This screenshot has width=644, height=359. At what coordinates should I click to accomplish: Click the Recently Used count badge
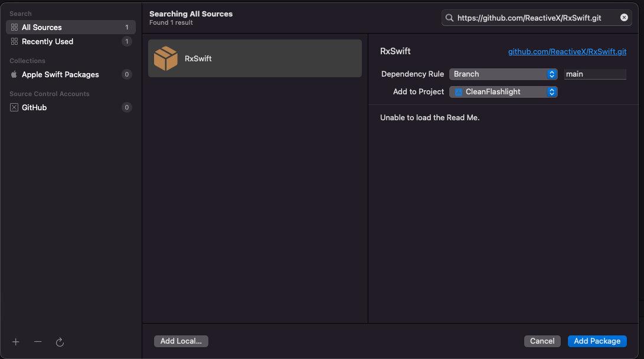[127, 41]
